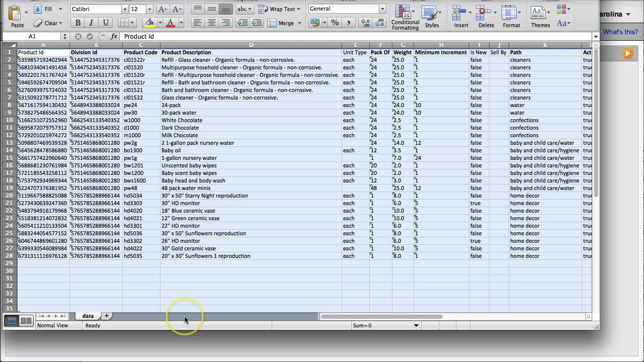This screenshot has width=644, height=362.
Task: Apply red font color
Action: (x=170, y=23)
